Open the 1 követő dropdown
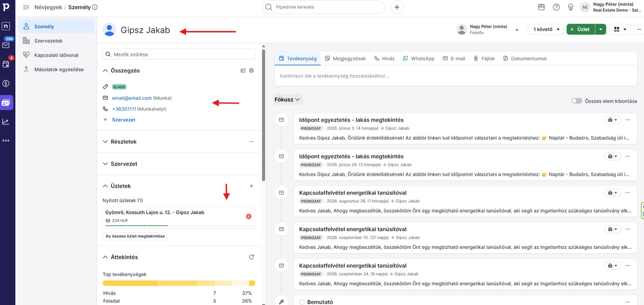 [545, 29]
